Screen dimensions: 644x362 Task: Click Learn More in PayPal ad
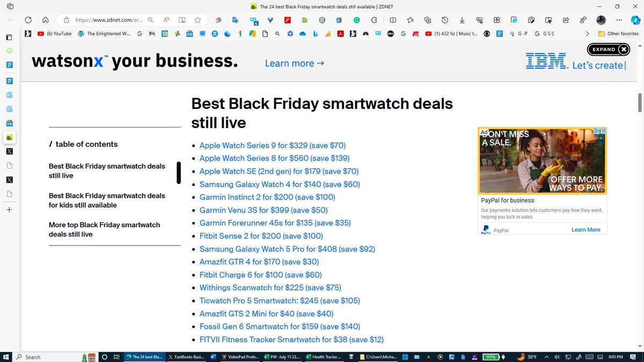pos(586,230)
